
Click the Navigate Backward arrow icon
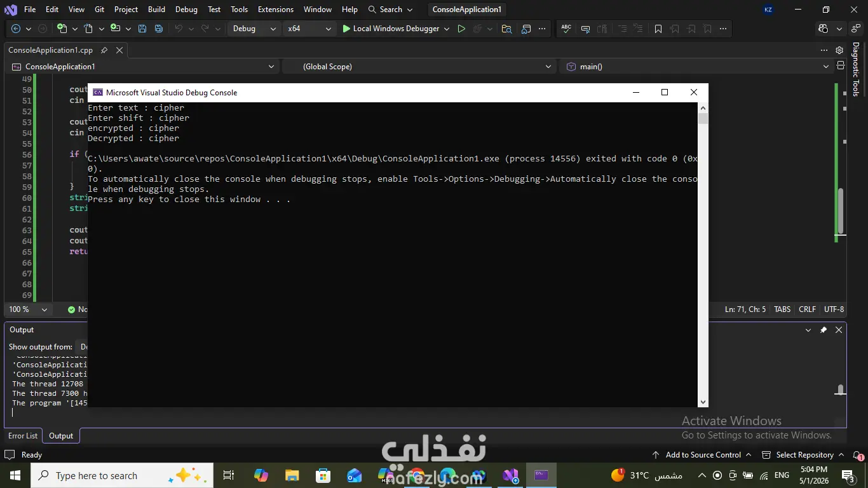pyautogui.click(x=16, y=29)
